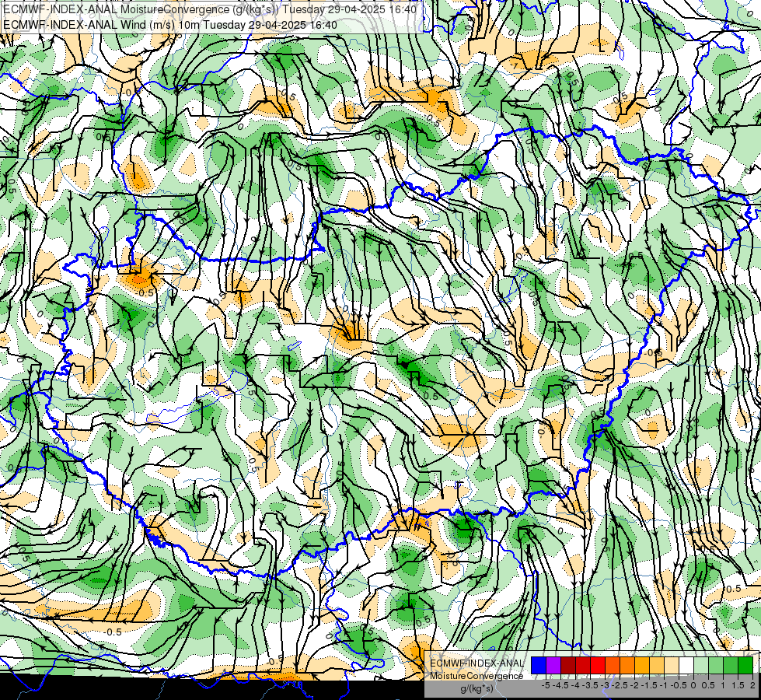
Task: Select the darkest green legend swatch
Action: tap(745, 665)
